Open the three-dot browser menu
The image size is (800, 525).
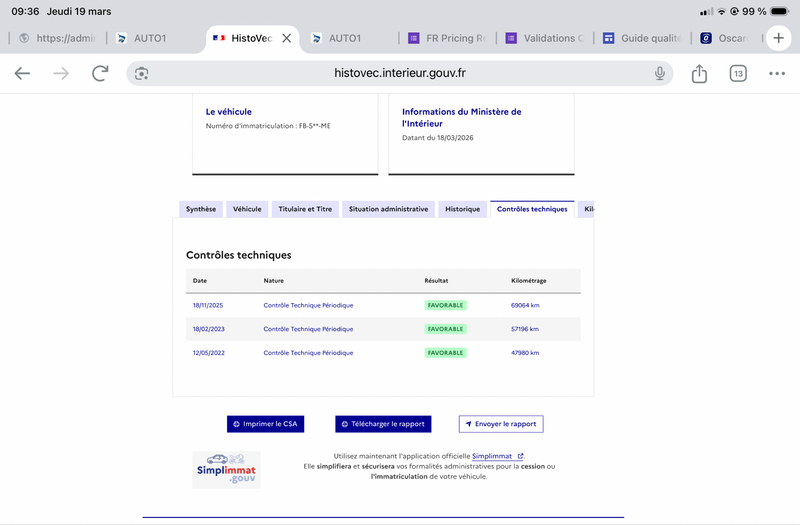click(x=777, y=73)
